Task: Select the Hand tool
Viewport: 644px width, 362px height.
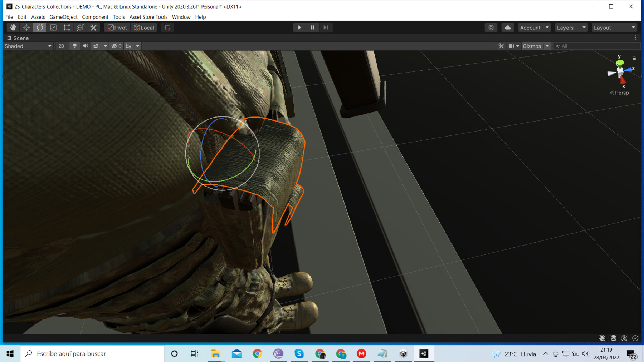Action: coord(13,28)
